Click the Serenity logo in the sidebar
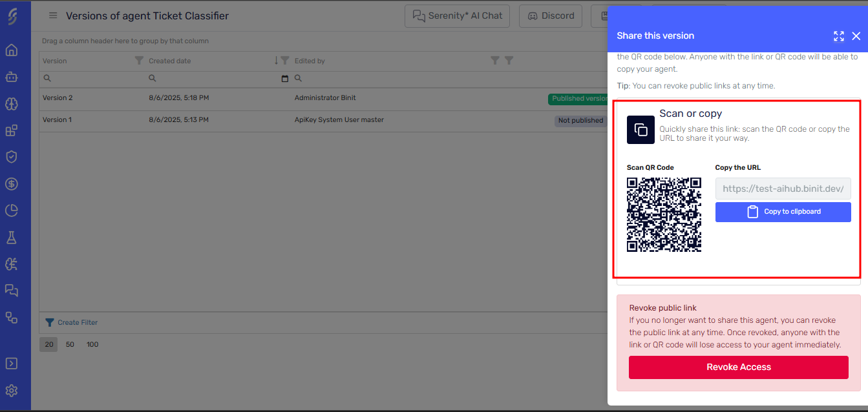 pos(12,17)
